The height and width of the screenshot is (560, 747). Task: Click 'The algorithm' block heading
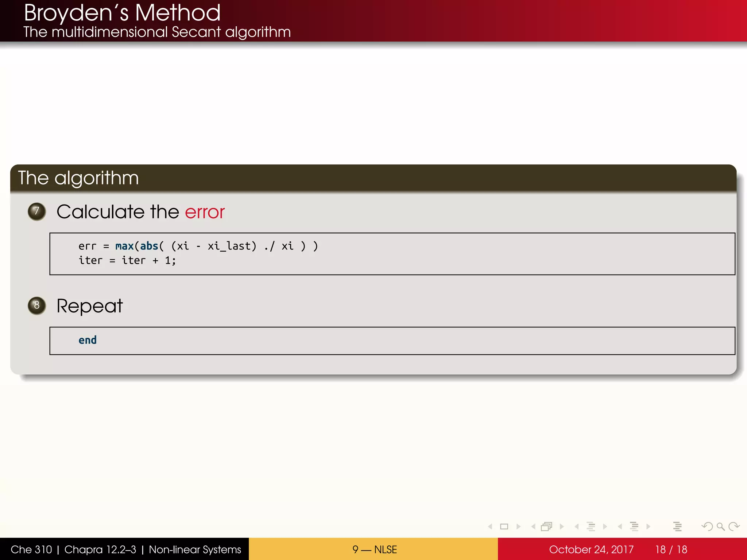[78, 178]
